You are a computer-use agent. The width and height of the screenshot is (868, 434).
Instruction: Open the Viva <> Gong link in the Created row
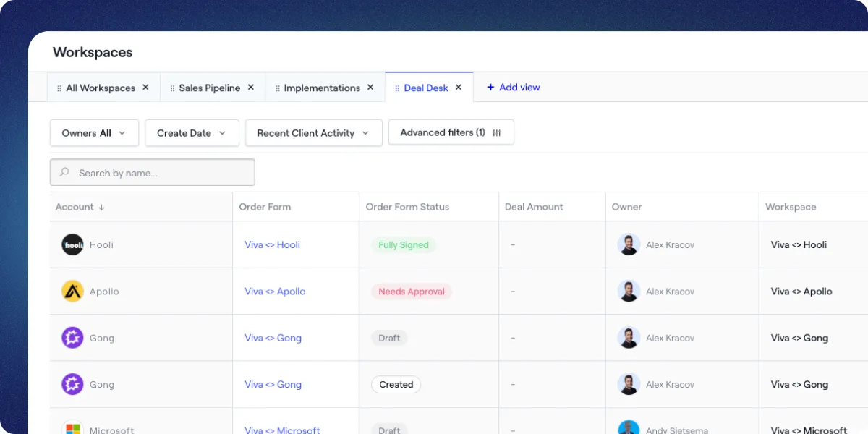click(273, 384)
